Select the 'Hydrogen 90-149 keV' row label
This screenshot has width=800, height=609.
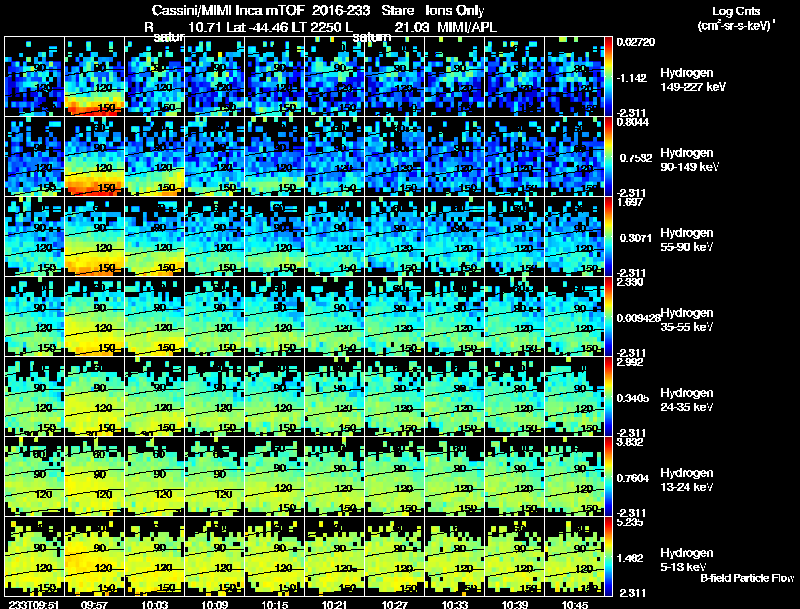[690, 160]
